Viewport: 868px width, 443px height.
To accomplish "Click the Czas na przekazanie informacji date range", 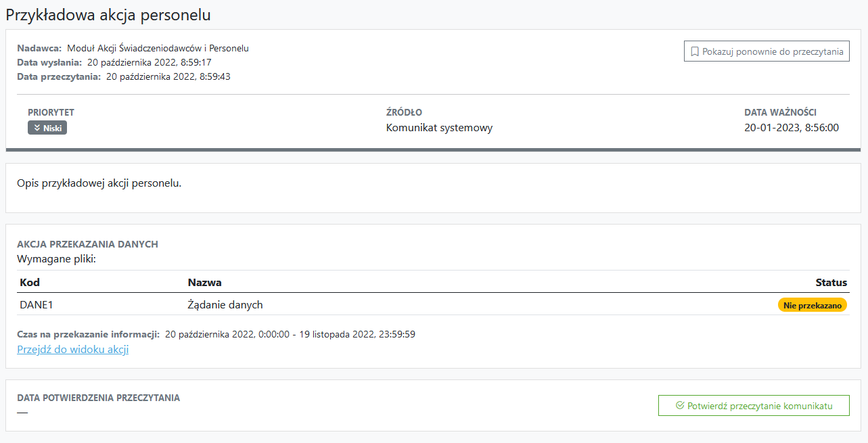I will pos(290,334).
